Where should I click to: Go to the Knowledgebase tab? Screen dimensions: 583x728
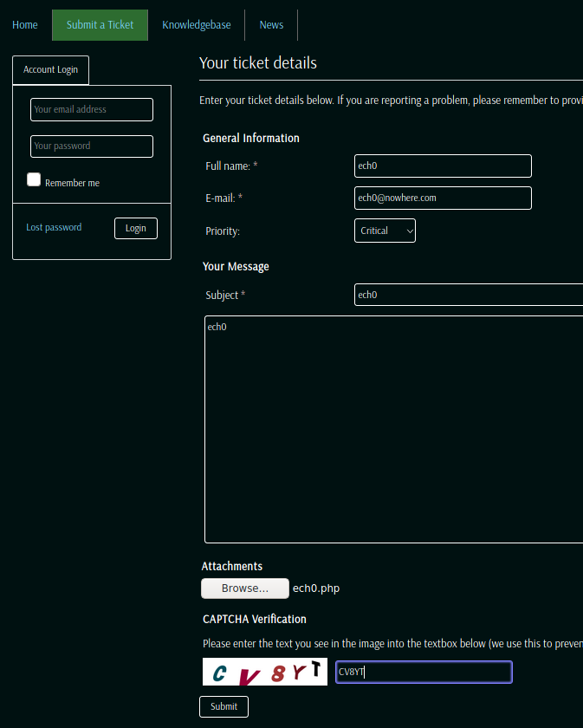tap(197, 25)
